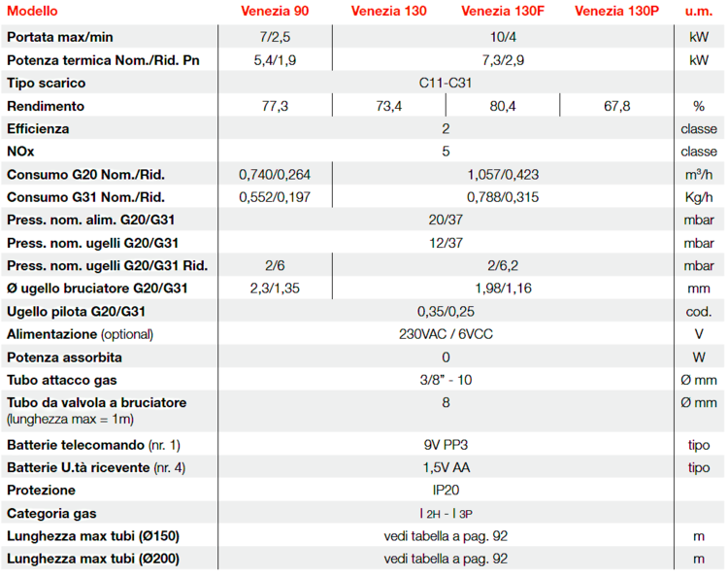Click the '0,740/0,264' value
The image size is (728, 578).
tap(275, 175)
